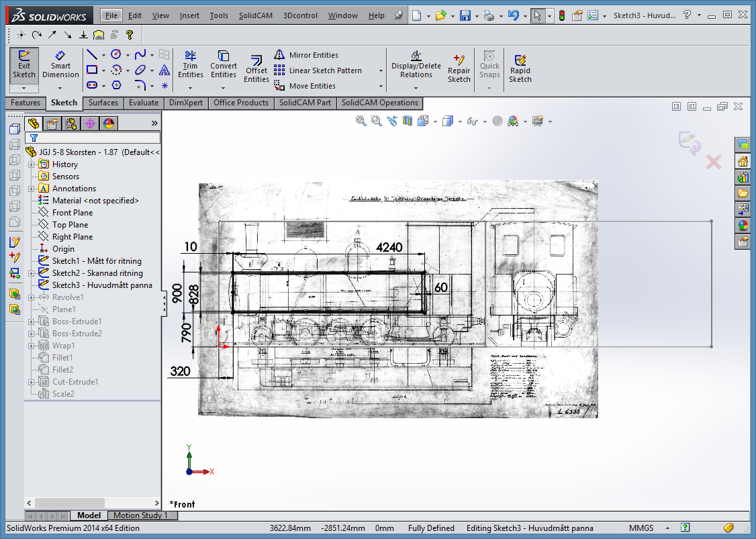Select the Smart Dimension tool
Screen dimensions: 756x539
pyautogui.click(x=60, y=65)
